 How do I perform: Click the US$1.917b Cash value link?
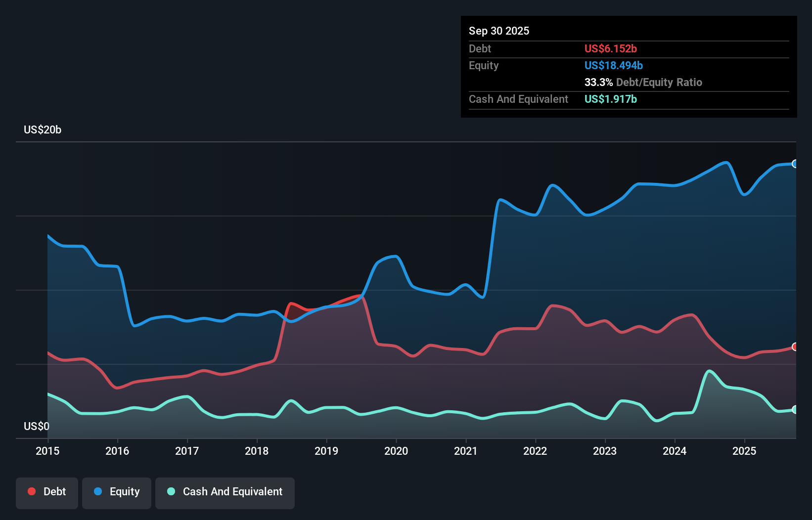click(610, 99)
